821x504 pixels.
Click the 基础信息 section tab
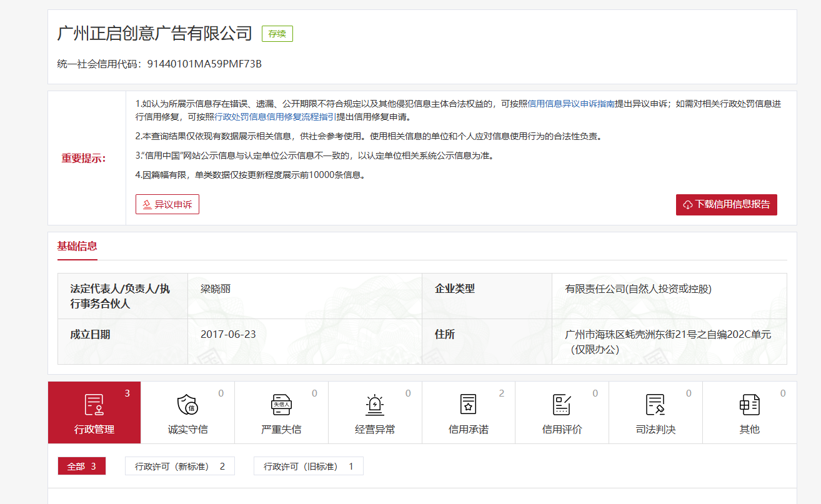(77, 246)
